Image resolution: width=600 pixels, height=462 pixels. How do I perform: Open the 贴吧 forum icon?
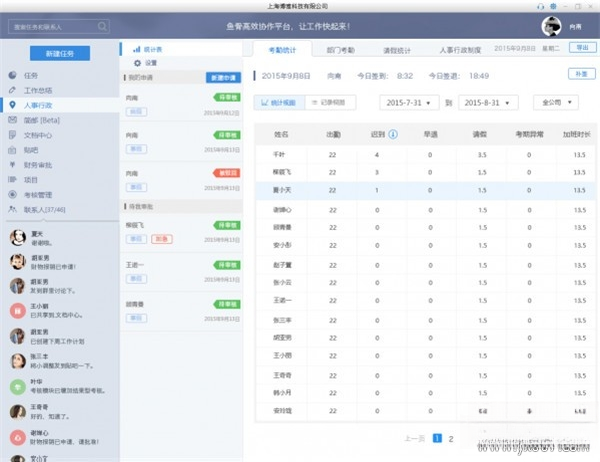point(13,150)
